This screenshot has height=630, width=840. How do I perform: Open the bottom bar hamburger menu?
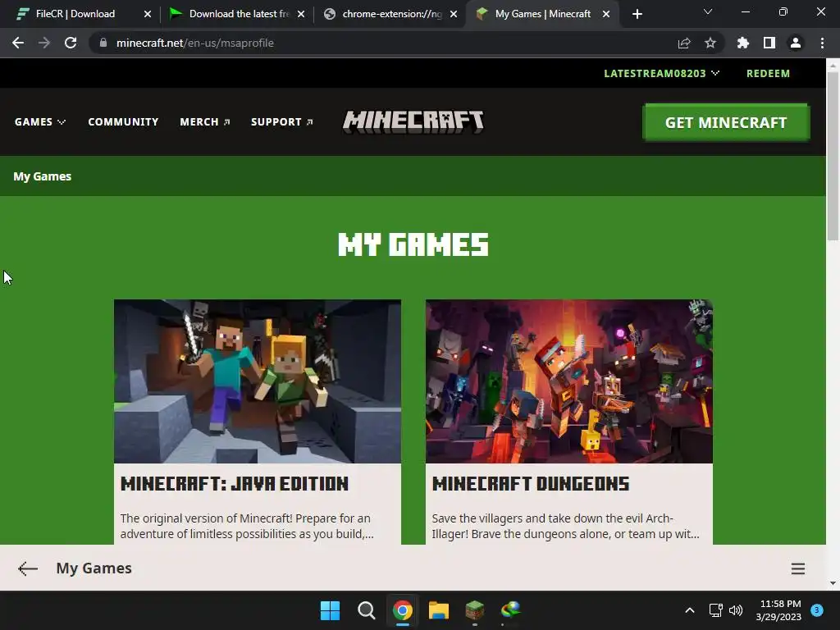[x=798, y=568]
